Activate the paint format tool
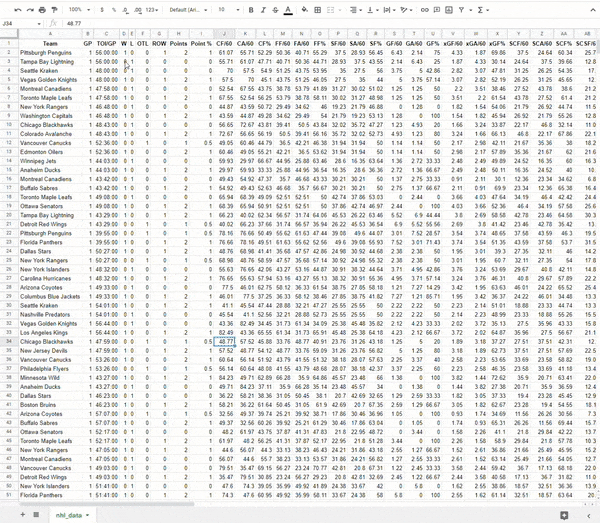600x523 pixels. point(54,10)
